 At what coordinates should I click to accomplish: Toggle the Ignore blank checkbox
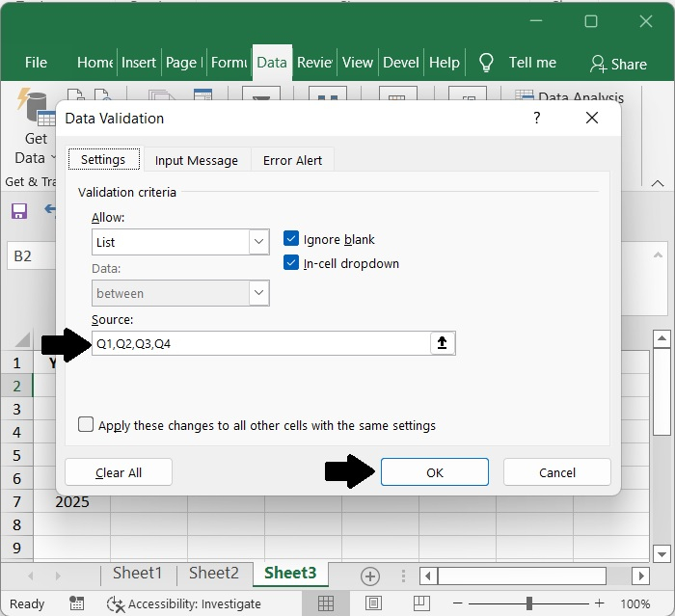(x=291, y=238)
